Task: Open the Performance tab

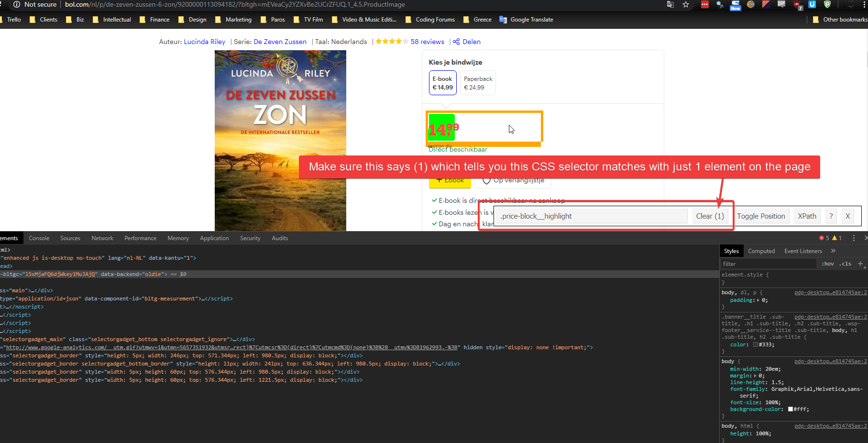Action: point(141,238)
